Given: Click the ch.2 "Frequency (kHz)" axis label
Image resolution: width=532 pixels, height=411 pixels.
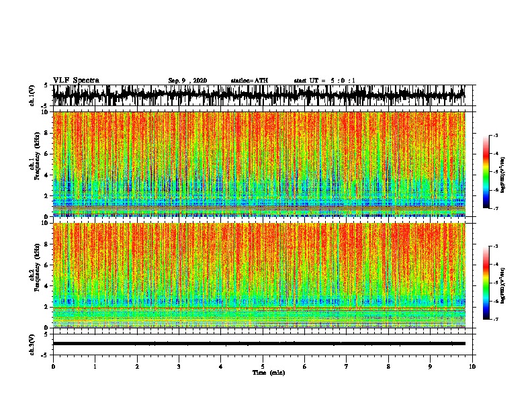Looking at the screenshot, I should point(37,267).
